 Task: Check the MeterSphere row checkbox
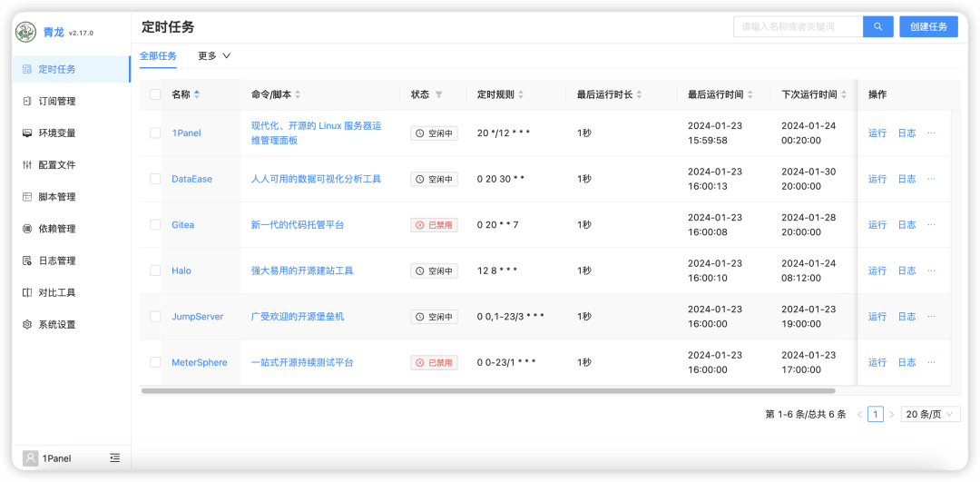(x=156, y=362)
